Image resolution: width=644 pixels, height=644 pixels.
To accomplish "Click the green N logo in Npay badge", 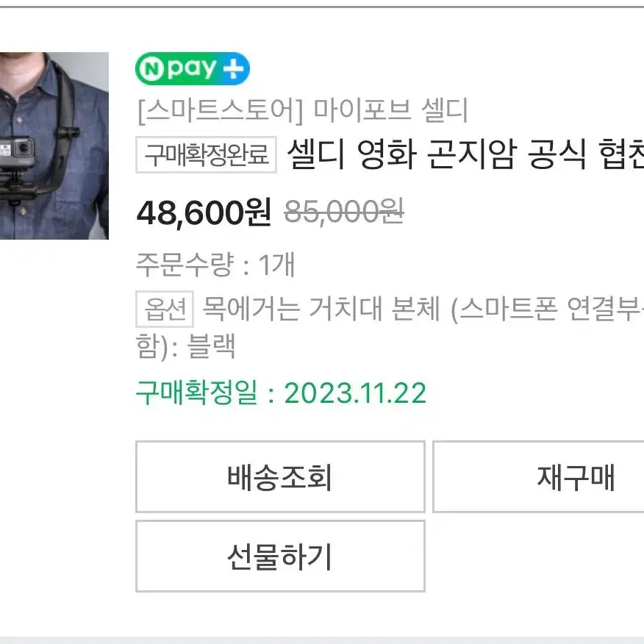I will tap(151, 69).
